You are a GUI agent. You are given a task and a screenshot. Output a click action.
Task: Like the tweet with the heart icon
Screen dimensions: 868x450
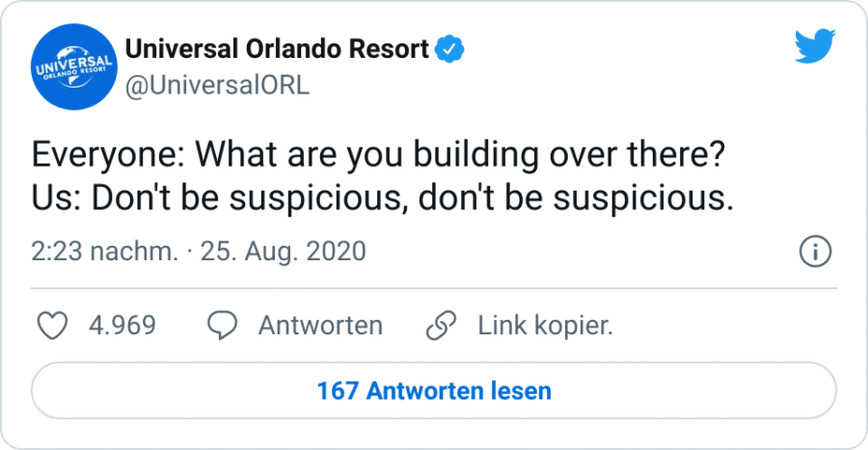[51, 326]
